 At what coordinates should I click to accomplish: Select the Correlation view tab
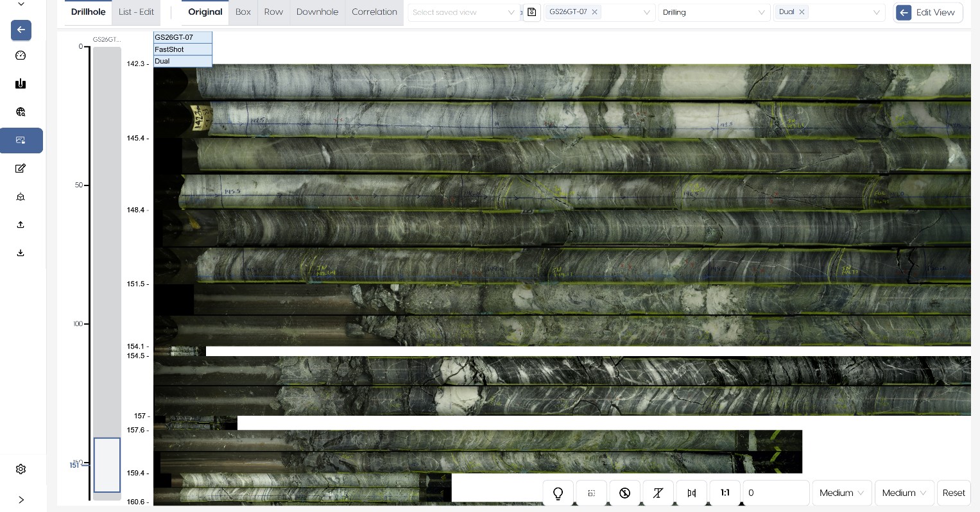point(374,12)
